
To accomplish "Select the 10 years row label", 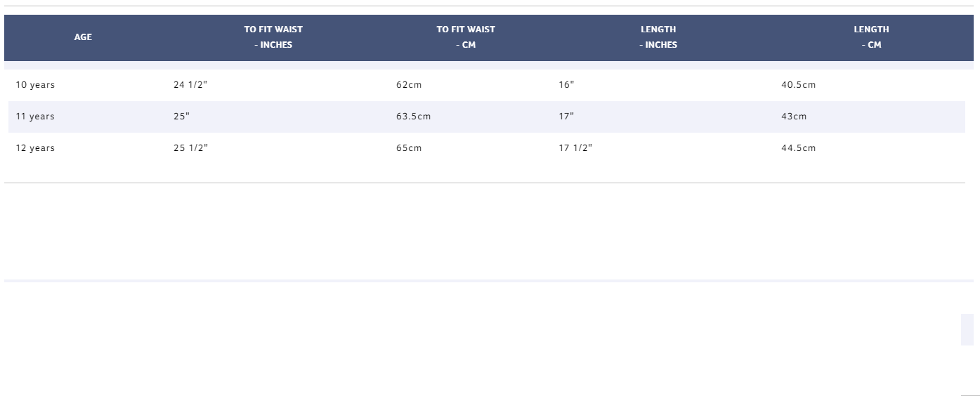I will click(x=35, y=85).
